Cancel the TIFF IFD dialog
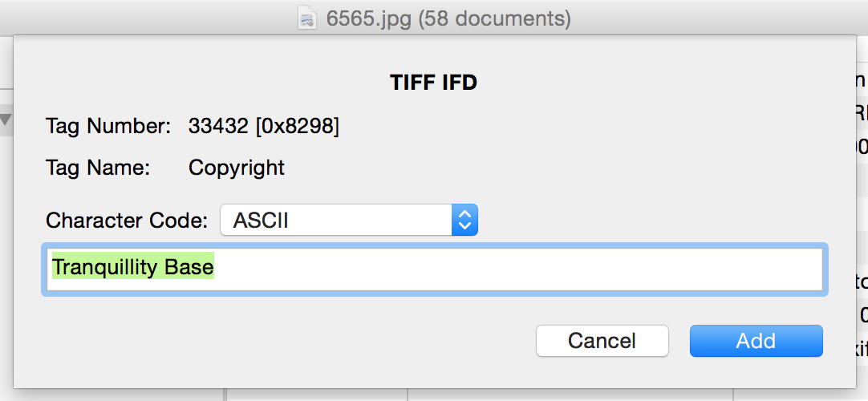The image size is (868, 401). (x=602, y=341)
